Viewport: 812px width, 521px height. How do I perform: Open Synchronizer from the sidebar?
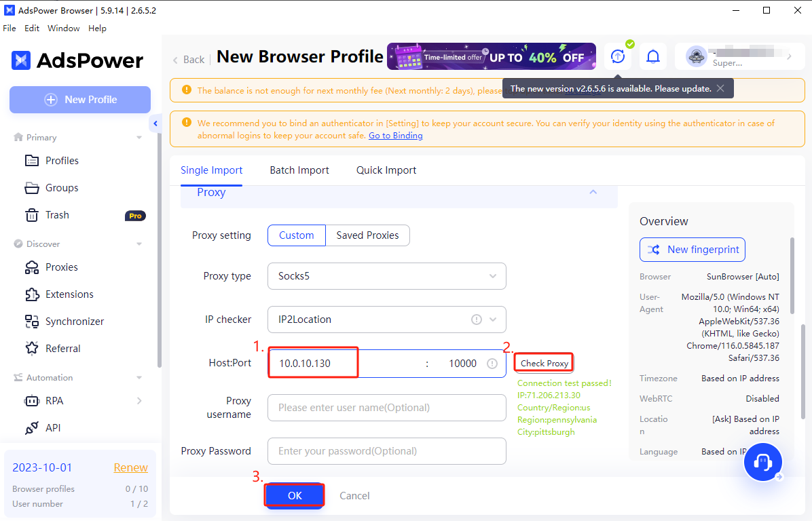[74, 322]
